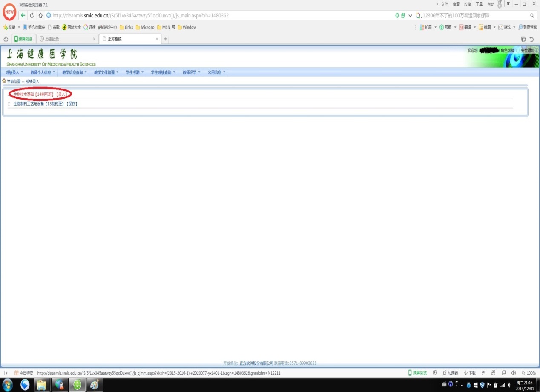This screenshot has height=392, width=540.
Task: Open 生物技术基础【14制药班】录入 link
Action: pyautogui.click(x=40, y=94)
